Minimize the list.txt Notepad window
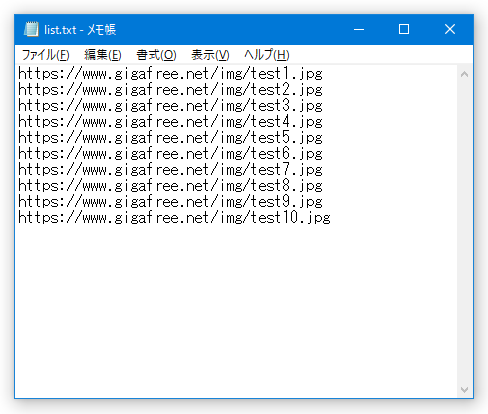The image size is (488, 414). click(x=359, y=29)
